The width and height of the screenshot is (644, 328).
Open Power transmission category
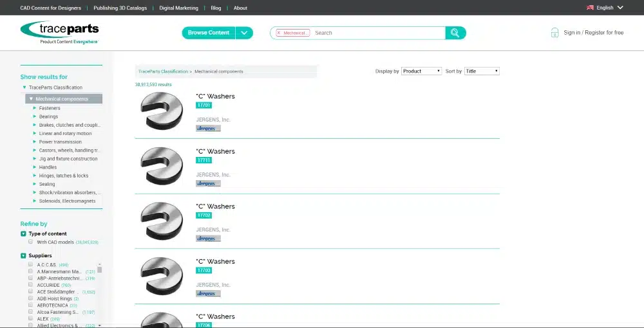pyautogui.click(x=61, y=142)
